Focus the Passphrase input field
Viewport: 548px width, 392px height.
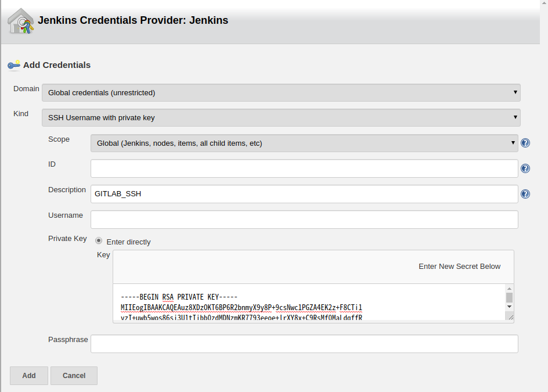pyautogui.click(x=304, y=344)
